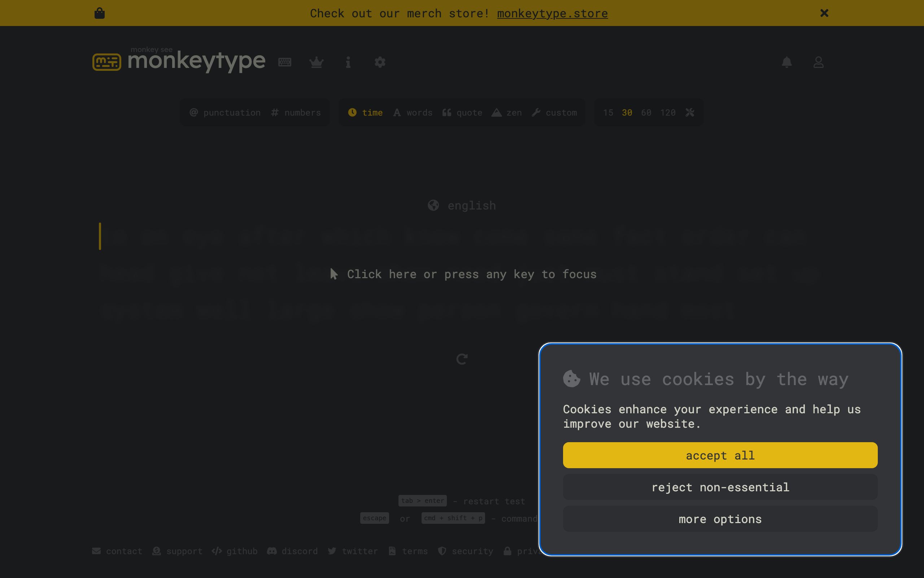Select the time test mode
This screenshot has width=924, height=578.
365,112
